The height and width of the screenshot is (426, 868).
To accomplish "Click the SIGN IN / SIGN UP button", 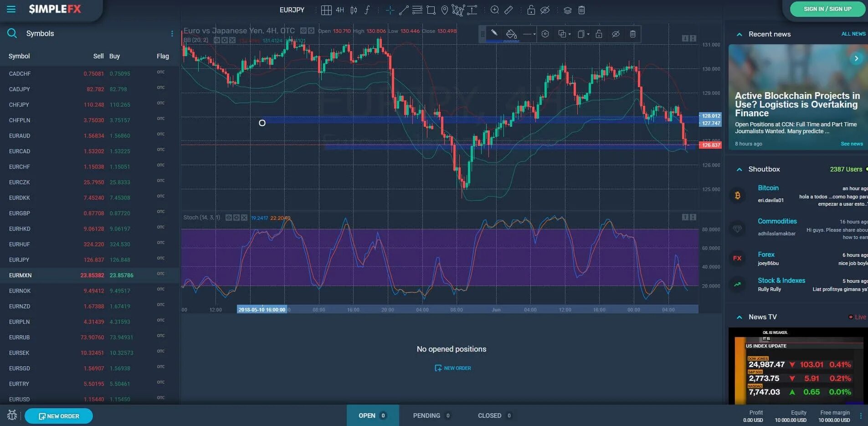I will [x=827, y=9].
